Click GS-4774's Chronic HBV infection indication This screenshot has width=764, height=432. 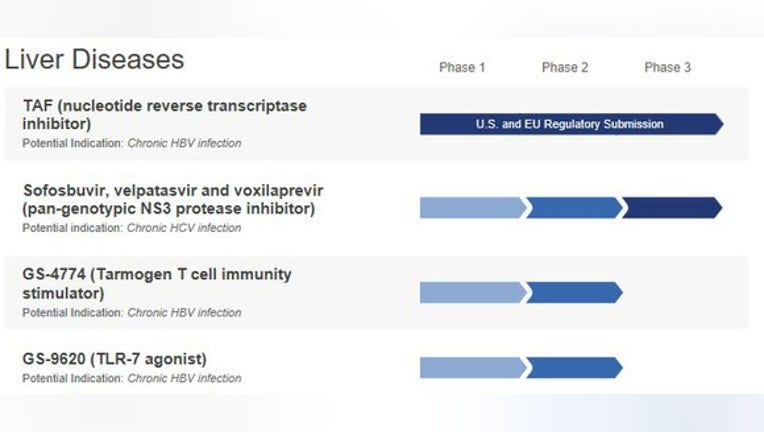pos(184,313)
